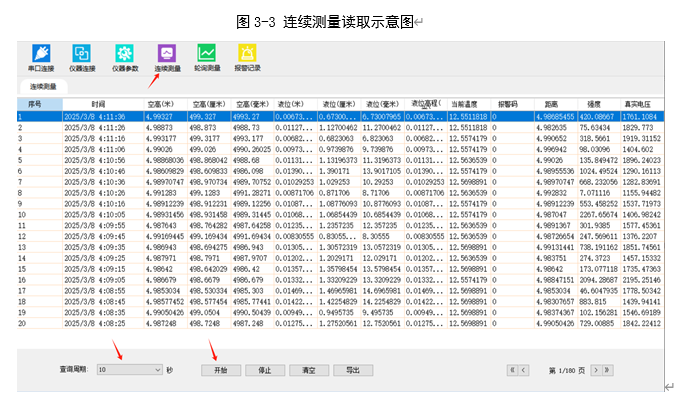
Task: Click the time cell 2025/3/8 4:09:25
Action: 103,258
